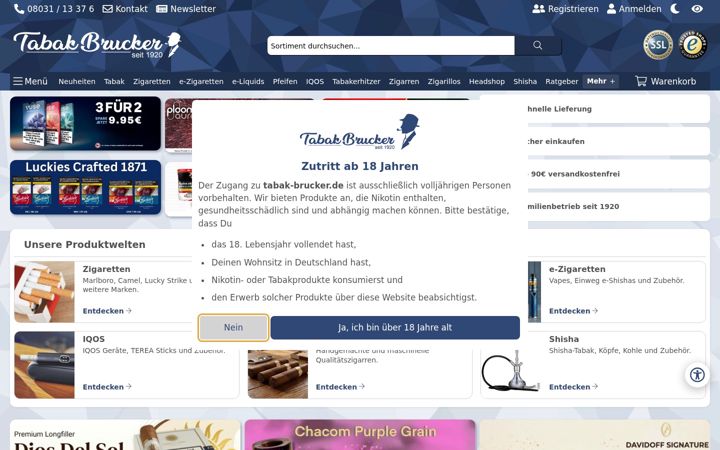Click Entdecken under Shisha

point(574,387)
